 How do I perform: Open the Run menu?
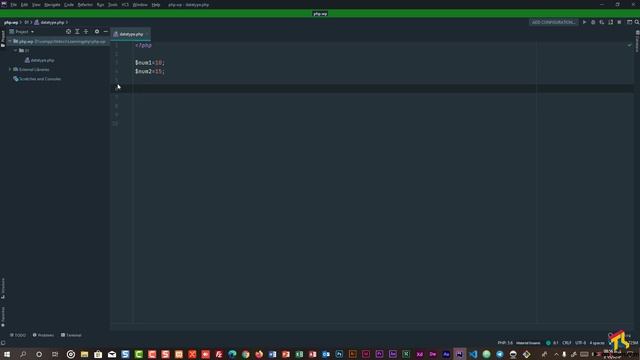click(100, 5)
